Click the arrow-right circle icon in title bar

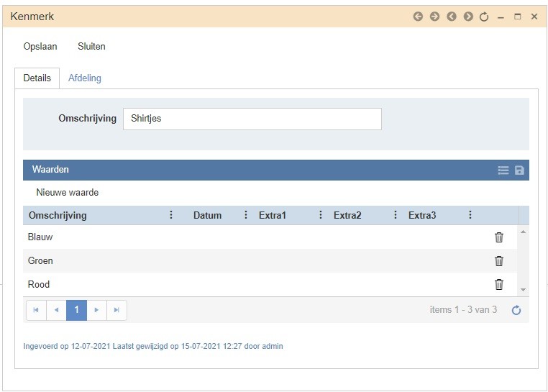coord(434,17)
